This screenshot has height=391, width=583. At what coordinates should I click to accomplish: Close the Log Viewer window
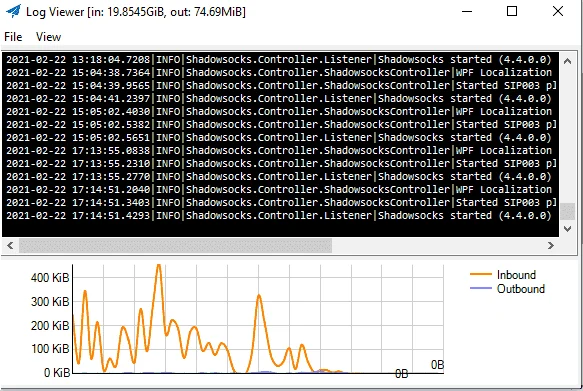pyautogui.click(x=558, y=11)
